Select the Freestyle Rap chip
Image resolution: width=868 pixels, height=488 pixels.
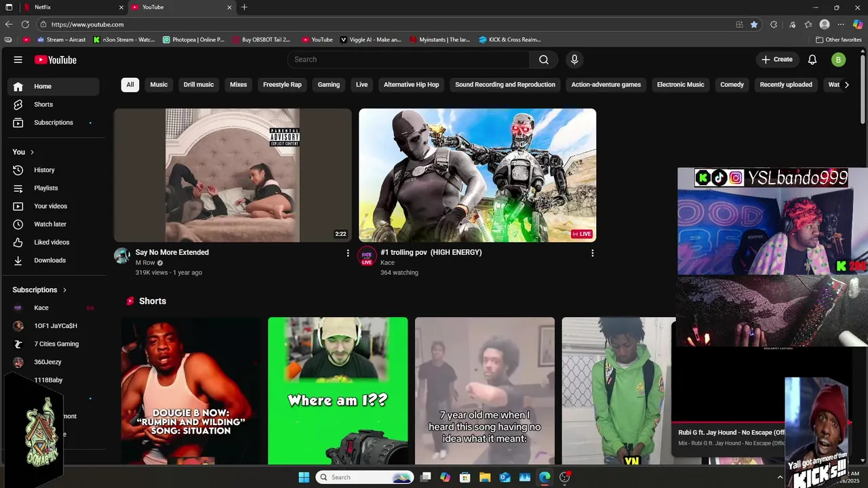[x=282, y=85]
